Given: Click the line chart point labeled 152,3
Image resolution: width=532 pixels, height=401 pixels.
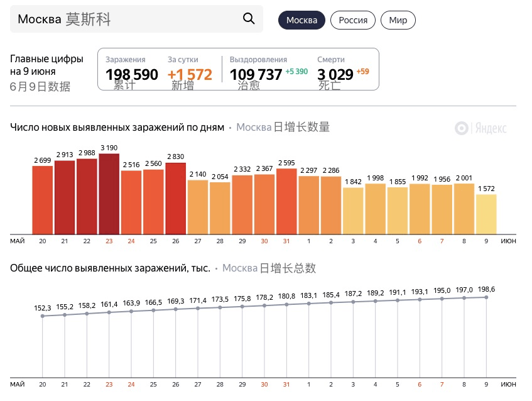Looking at the screenshot, I should click(x=43, y=316).
